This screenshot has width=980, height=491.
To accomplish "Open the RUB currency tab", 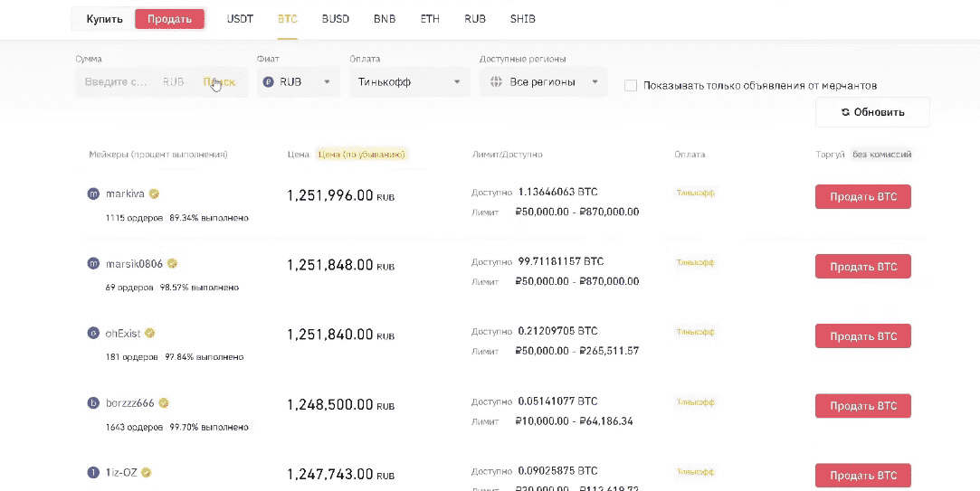I will pyautogui.click(x=475, y=19).
